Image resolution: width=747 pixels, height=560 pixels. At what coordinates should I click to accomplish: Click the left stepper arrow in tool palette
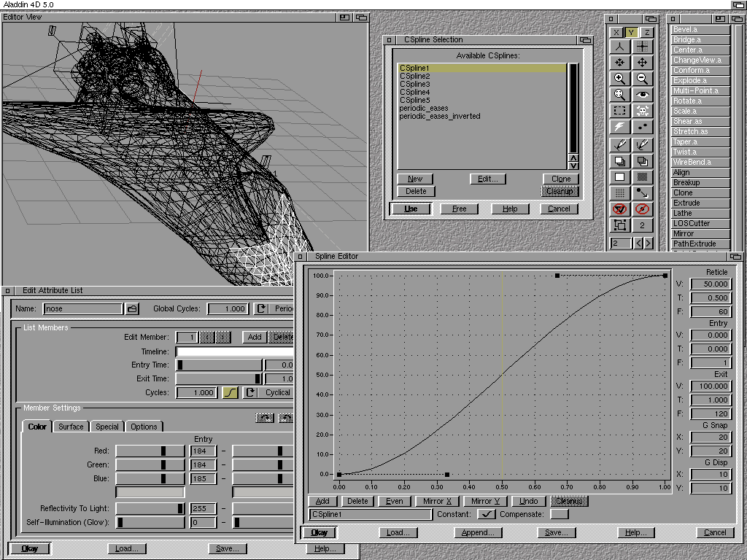coord(639,244)
